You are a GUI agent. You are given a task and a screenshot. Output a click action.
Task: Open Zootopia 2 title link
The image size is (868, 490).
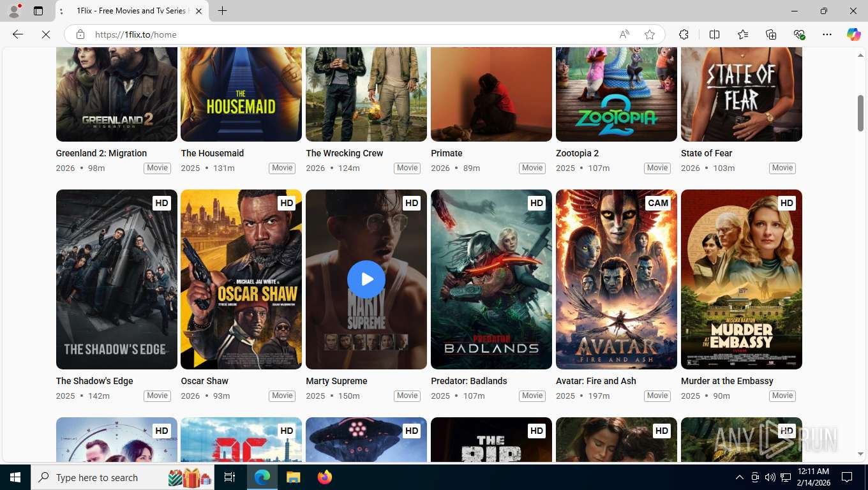tap(578, 153)
